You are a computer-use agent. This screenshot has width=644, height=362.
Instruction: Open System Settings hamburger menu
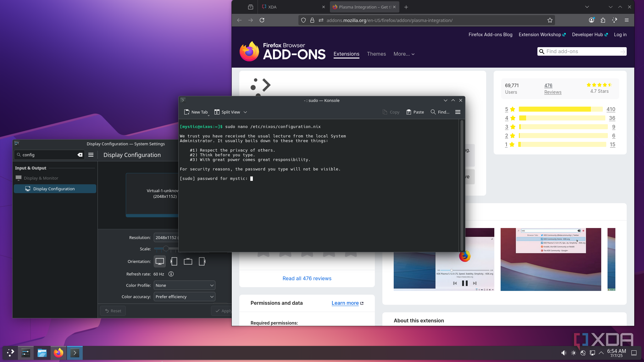[91, 155]
